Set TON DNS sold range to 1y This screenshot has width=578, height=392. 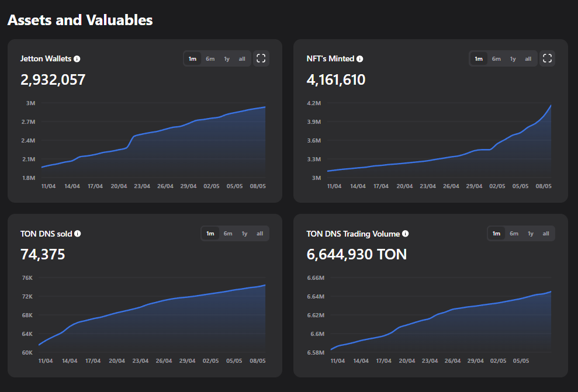pyautogui.click(x=244, y=234)
